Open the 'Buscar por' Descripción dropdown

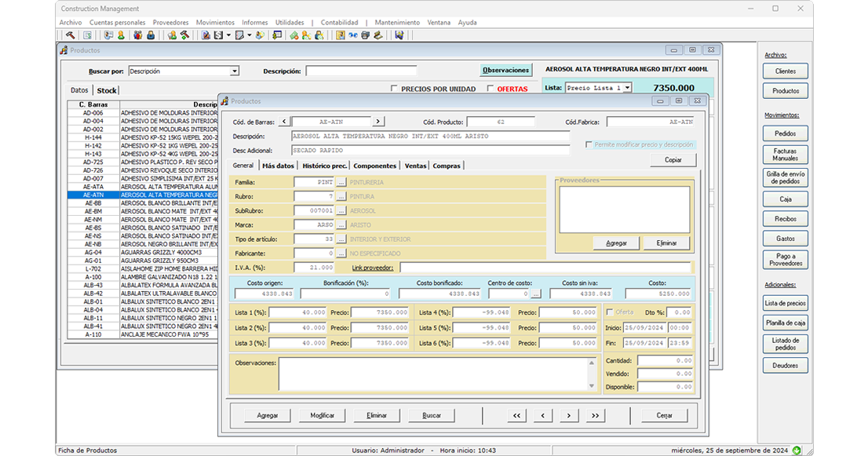tap(235, 71)
